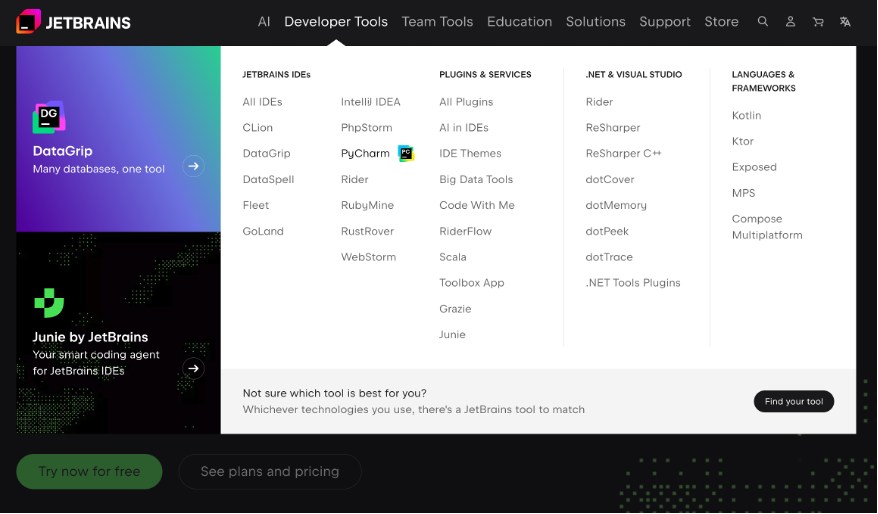
Task: Open the shopping cart icon
Action: click(x=818, y=22)
